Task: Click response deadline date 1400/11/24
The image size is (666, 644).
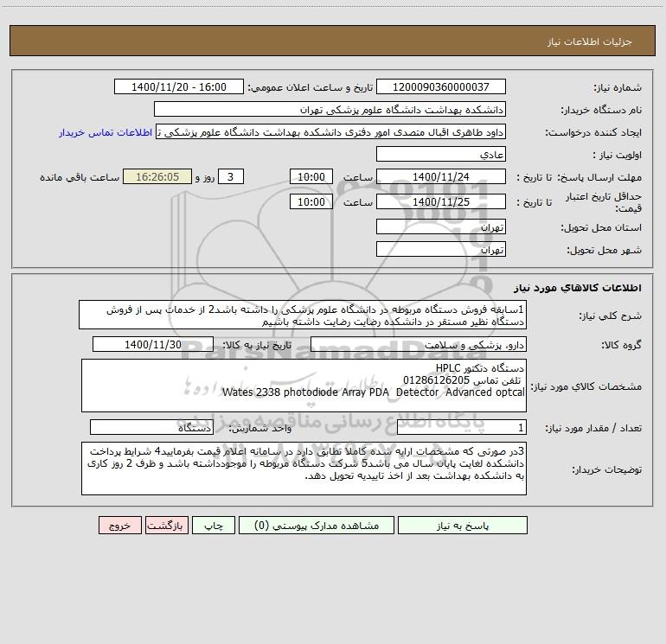Action: click(x=441, y=176)
